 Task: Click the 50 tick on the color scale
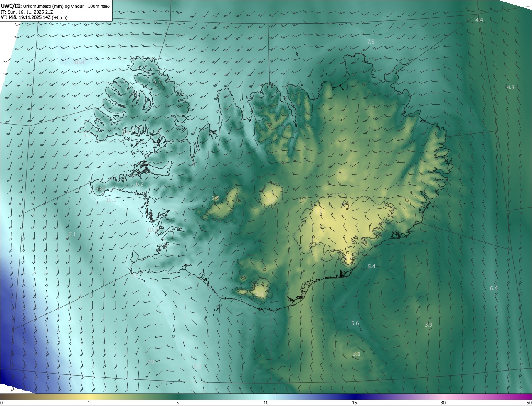529,403
